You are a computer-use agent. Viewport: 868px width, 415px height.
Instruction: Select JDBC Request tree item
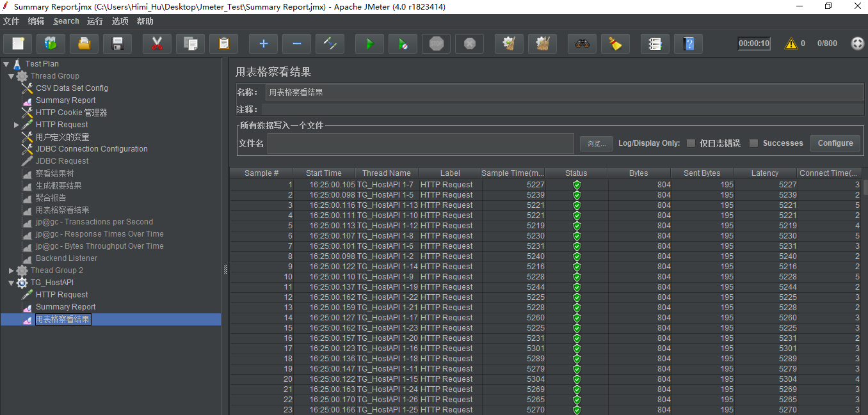pyautogui.click(x=62, y=161)
